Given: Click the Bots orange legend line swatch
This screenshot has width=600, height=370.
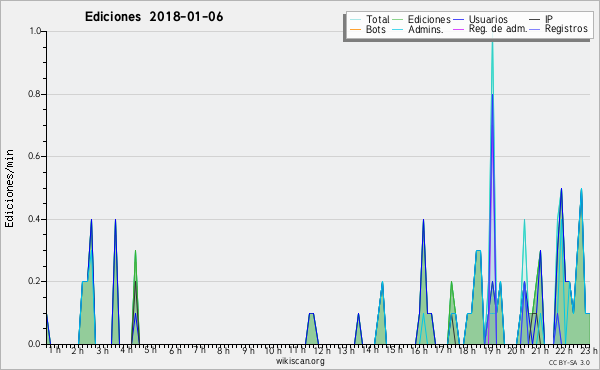Looking at the screenshot, I should tap(355, 29).
